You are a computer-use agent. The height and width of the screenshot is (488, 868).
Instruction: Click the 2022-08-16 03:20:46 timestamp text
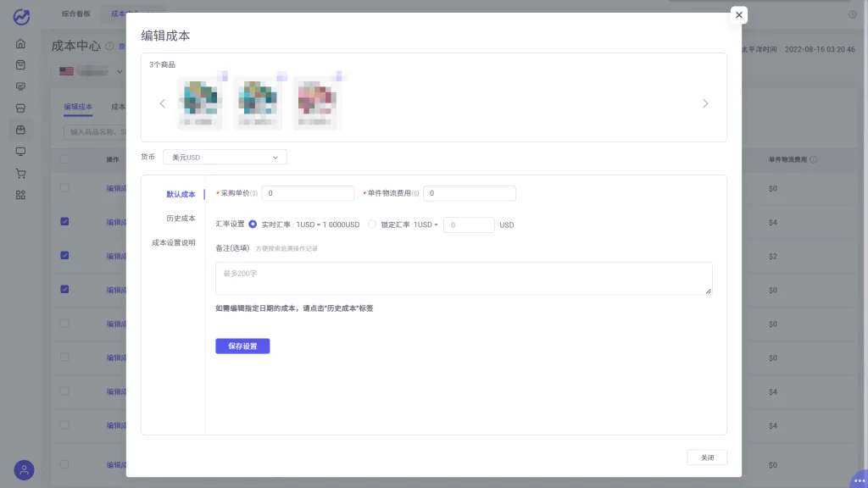point(820,49)
